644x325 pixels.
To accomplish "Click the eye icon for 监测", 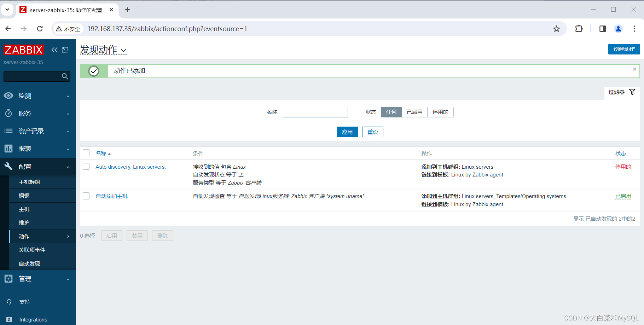I will pos(8,95).
